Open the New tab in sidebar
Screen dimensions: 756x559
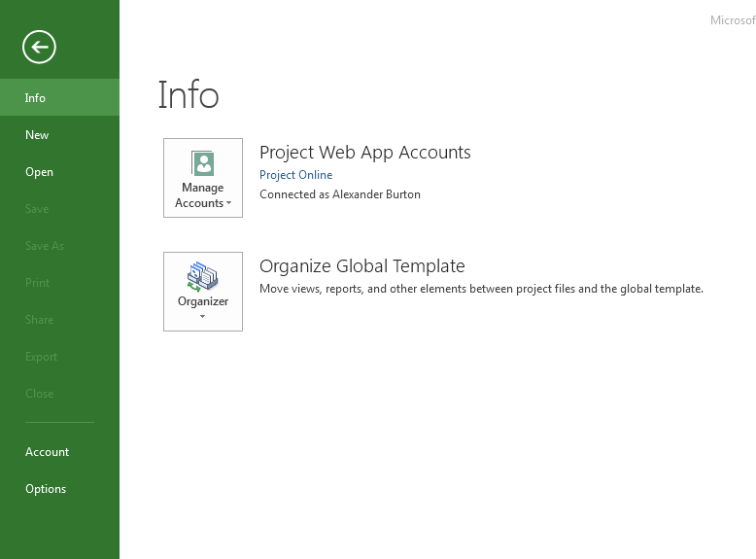60,134
